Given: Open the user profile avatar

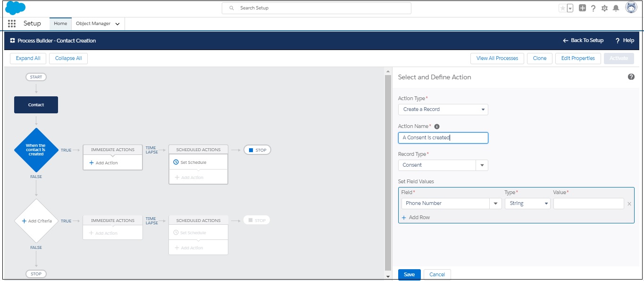Looking at the screenshot, I should [x=631, y=8].
